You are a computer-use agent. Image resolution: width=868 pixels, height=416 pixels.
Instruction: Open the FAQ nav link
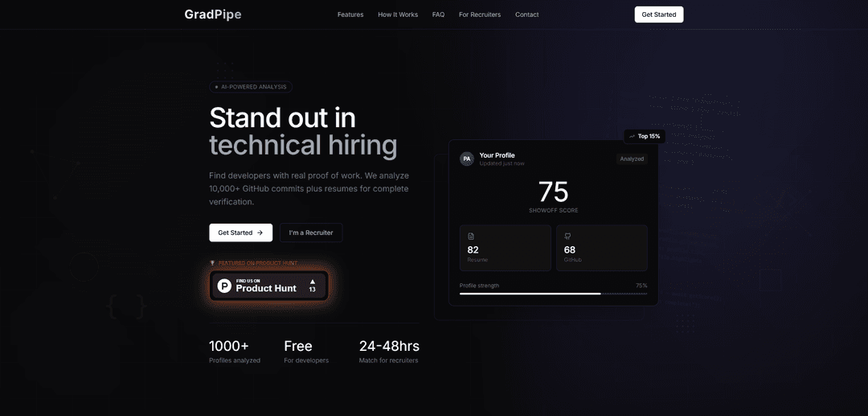[438, 14]
